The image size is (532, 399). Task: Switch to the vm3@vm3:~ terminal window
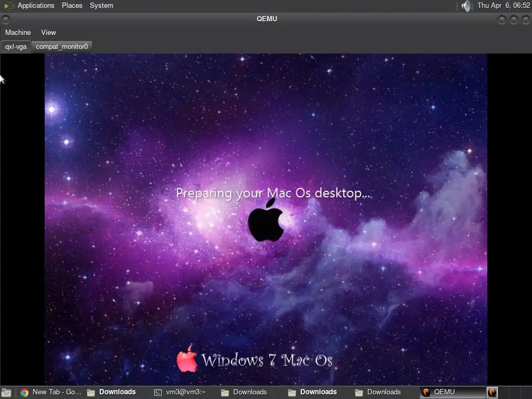[180, 392]
